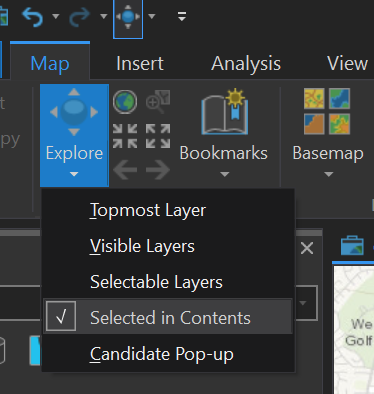Choose Selectable Layers from Explore menu
The width and height of the screenshot is (374, 394).
pyautogui.click(x=168, y=282)
